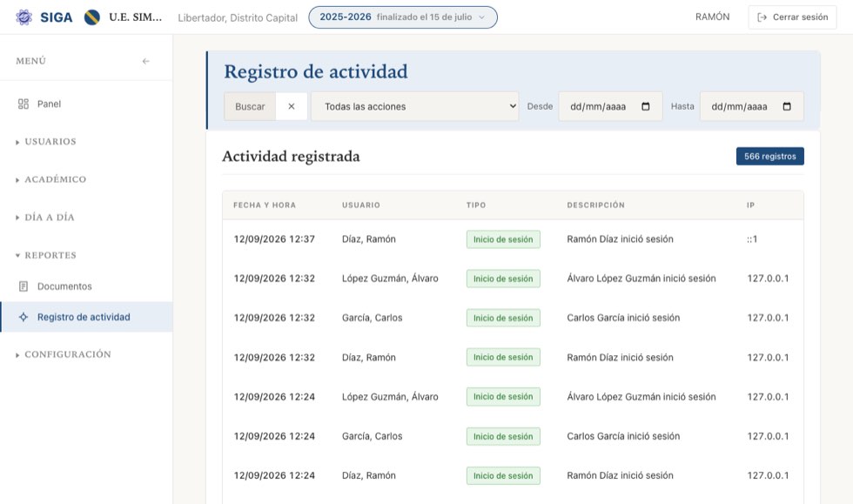Image resolution: width=853 pixels, height=504 pixels.
Task: Expand the DÍA A DÍA menu section
Action: tap(45, 217)
